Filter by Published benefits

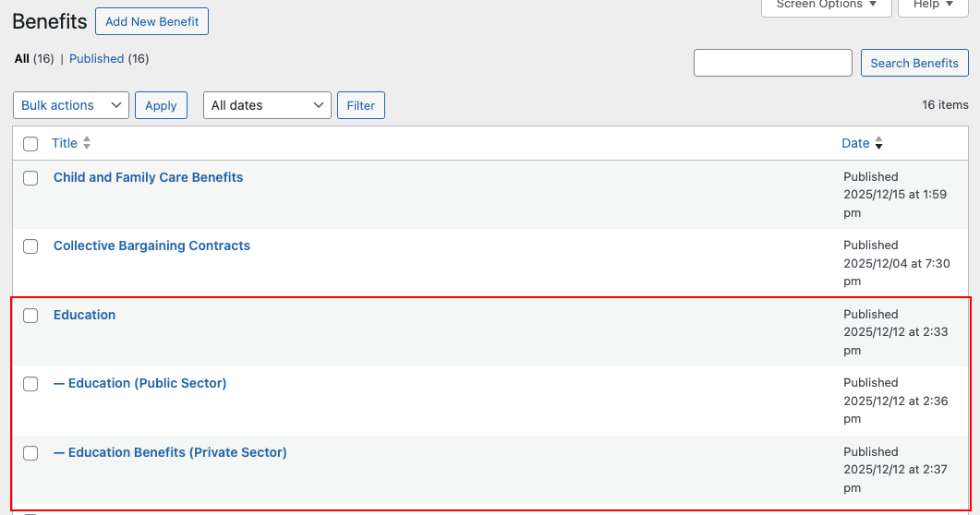[96, 59]
